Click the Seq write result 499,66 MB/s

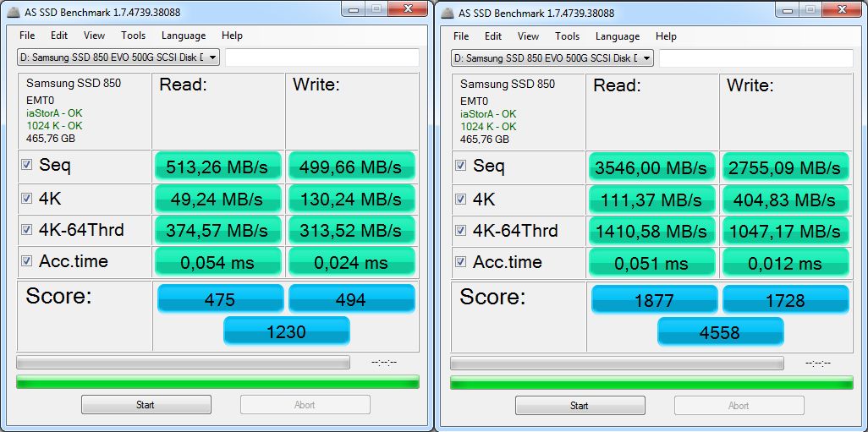pos(352,166)
